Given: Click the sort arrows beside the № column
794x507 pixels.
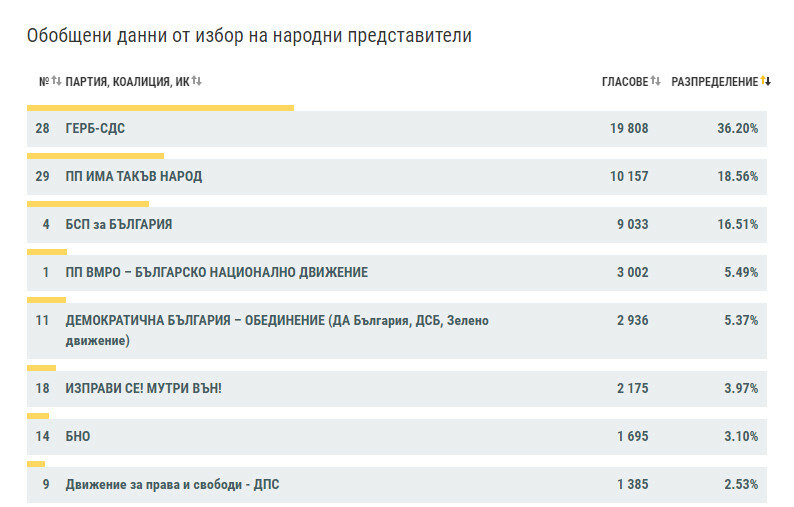Looking at the screenshot, I should pos(56,81).
